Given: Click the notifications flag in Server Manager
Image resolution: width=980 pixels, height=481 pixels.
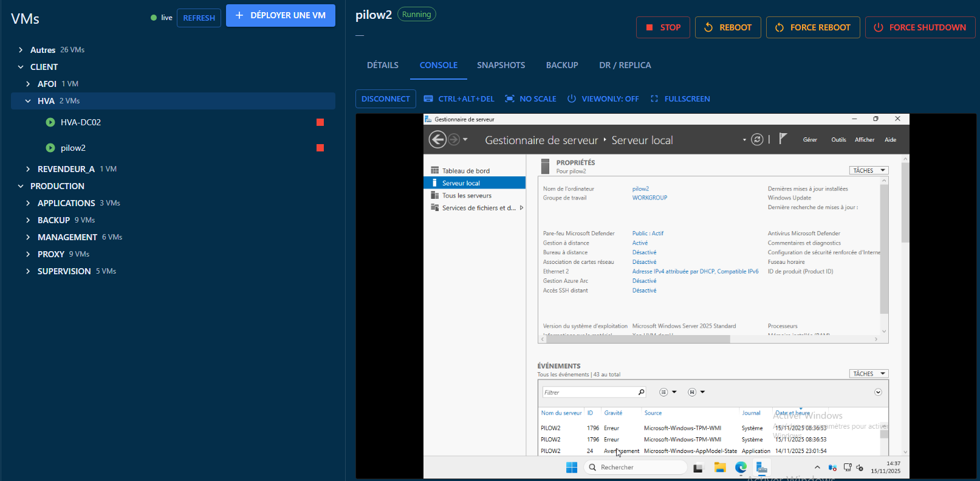Looking at the screenshot, I should click(x=783, y=139).
